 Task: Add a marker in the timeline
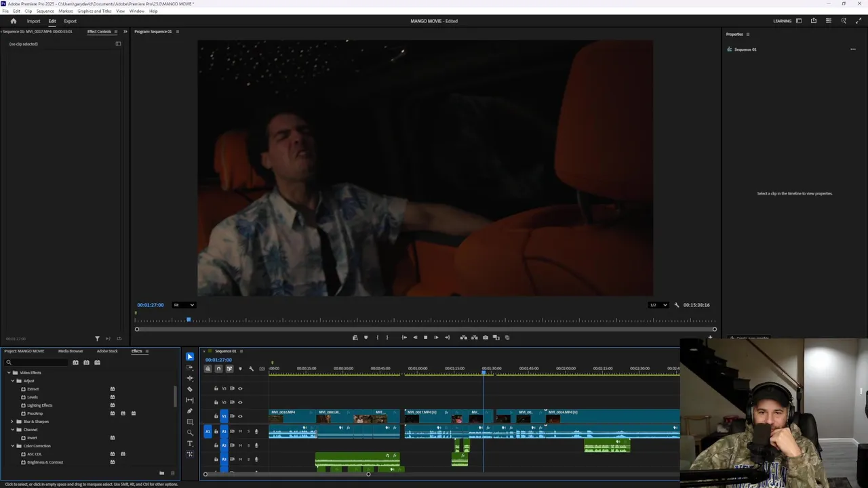pyautogui.click(x=240, y=369)
